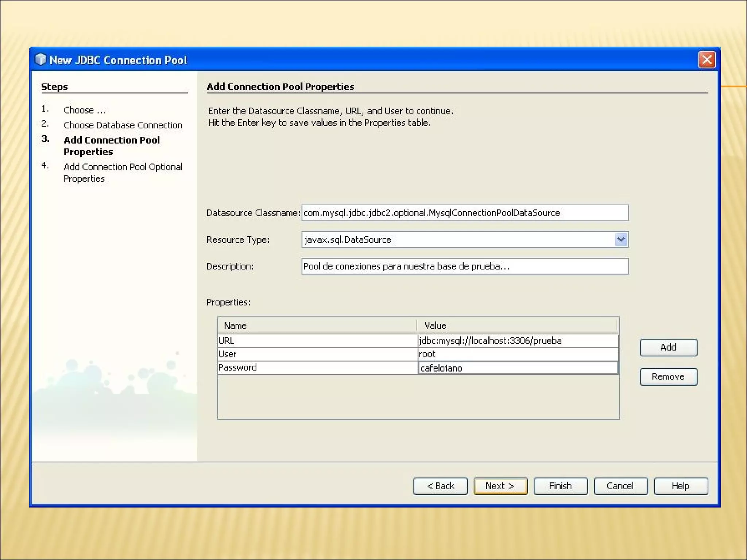Click the Password value cell

[518, 368]
